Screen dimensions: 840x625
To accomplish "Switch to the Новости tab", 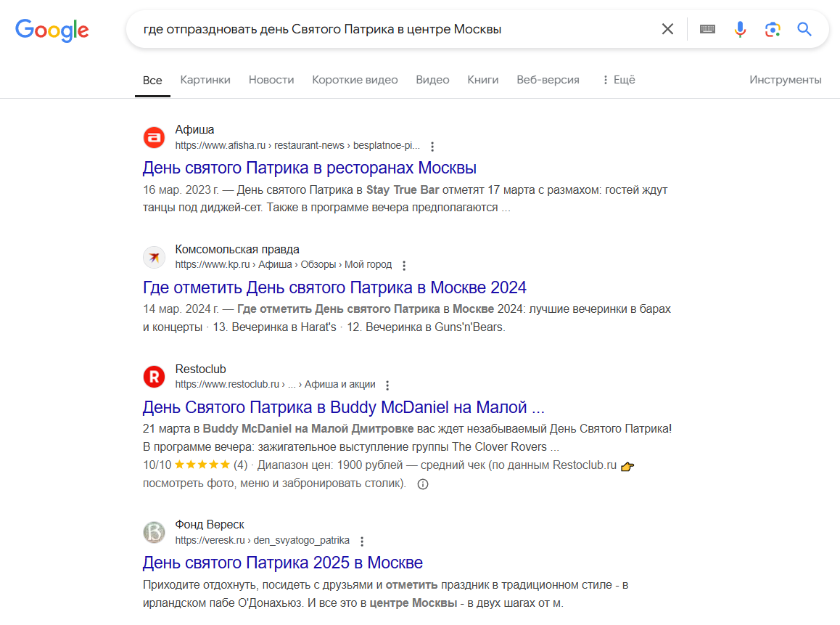I will click(x=271, y=80).
